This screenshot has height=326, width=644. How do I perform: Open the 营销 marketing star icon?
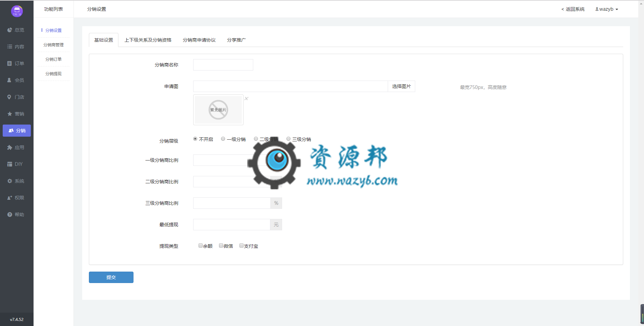[10, 114]
